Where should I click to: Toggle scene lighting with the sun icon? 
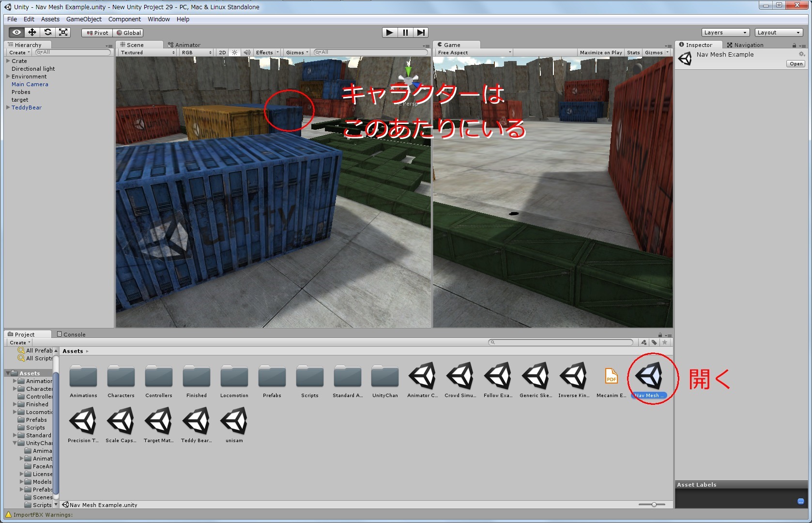click(234, 52)
